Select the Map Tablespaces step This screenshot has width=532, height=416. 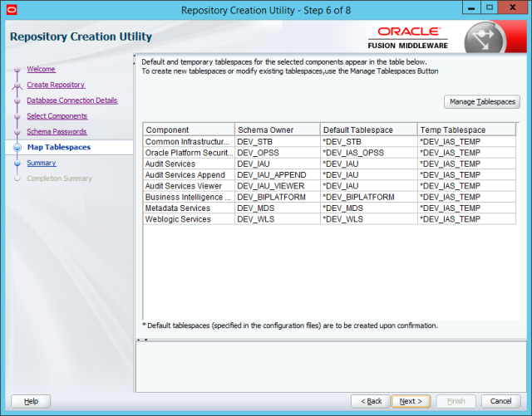[59, 147]
